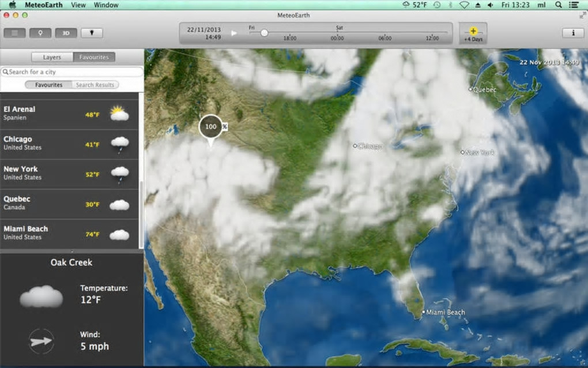The width and height of the screenshot is (588, 368).
Task: Click the 74°F temperature value
Action: click(x=92, y=234)
